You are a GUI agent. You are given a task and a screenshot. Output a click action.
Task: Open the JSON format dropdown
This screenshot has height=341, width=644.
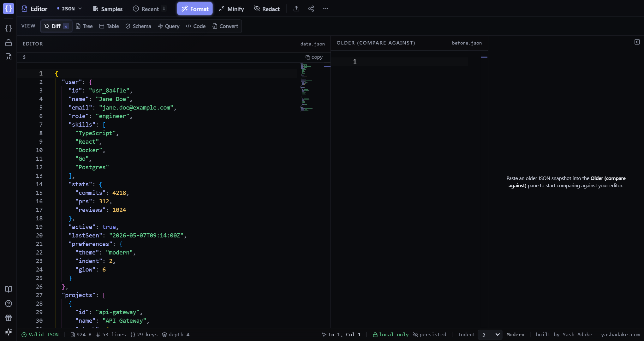click(69, 9)
